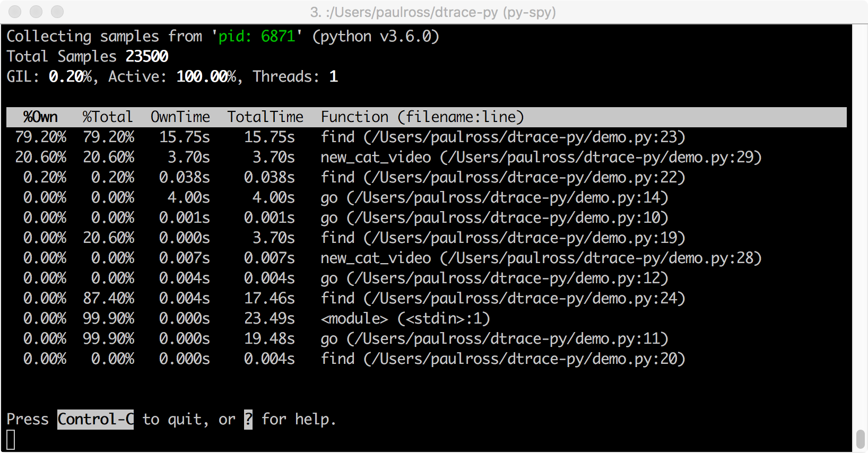Click the window close button
This screenshot has height=453, width=868.
(x=15, y=12)
